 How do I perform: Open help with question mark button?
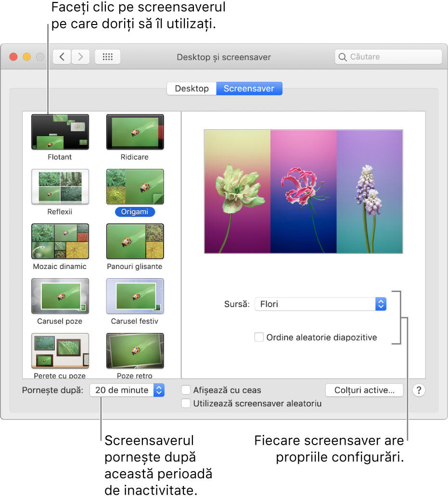419,390
